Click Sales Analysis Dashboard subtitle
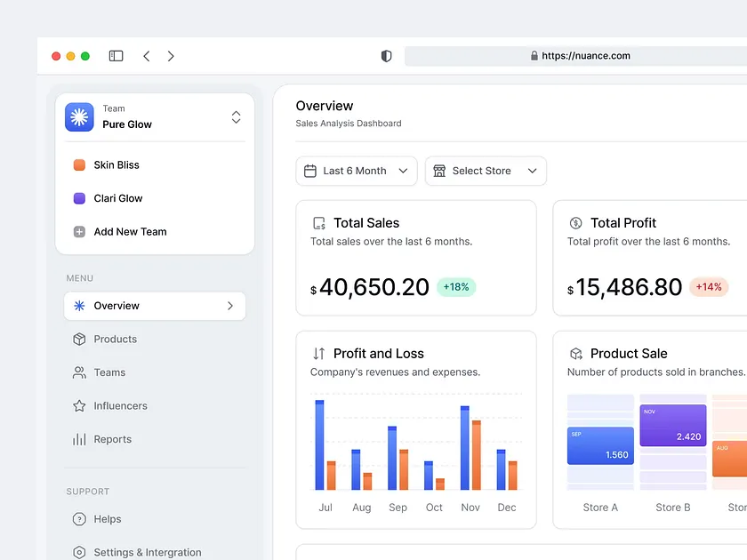Viewport: 747px width, 560px height. (x=349, y=124)
